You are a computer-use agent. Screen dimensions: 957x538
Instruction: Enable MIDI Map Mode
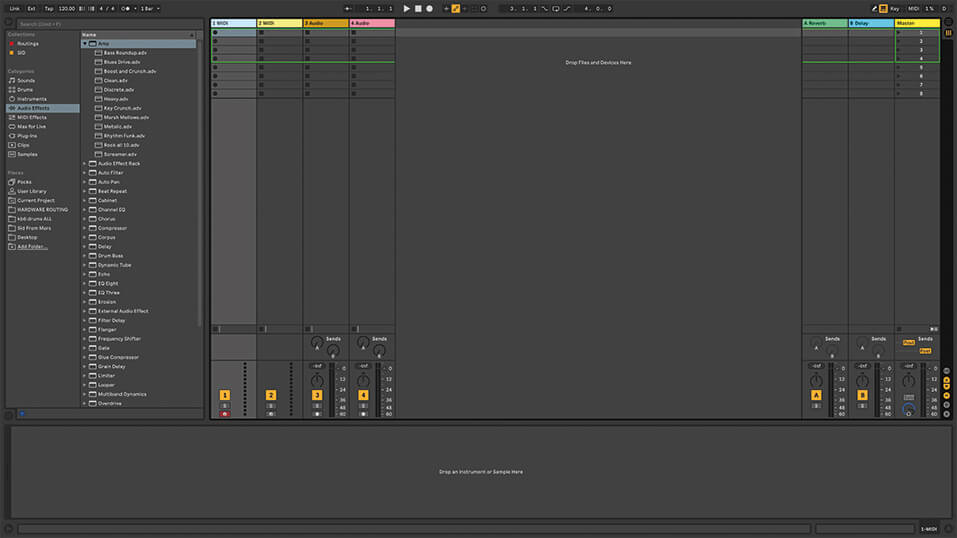pos(913,9)
